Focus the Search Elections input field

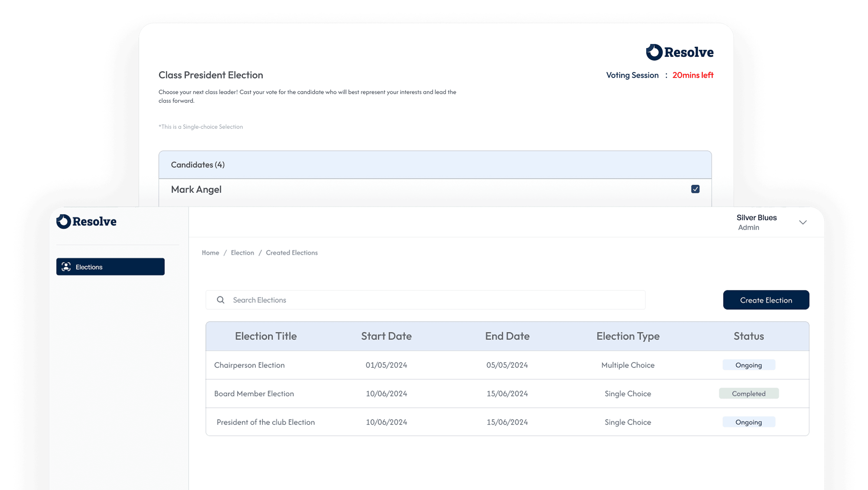(431, 300)
